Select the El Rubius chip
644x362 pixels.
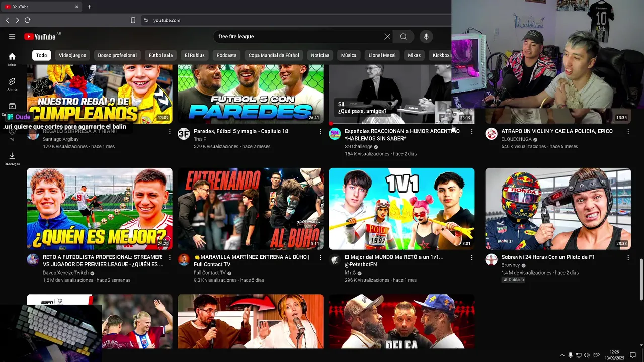(x=194, y=55)
